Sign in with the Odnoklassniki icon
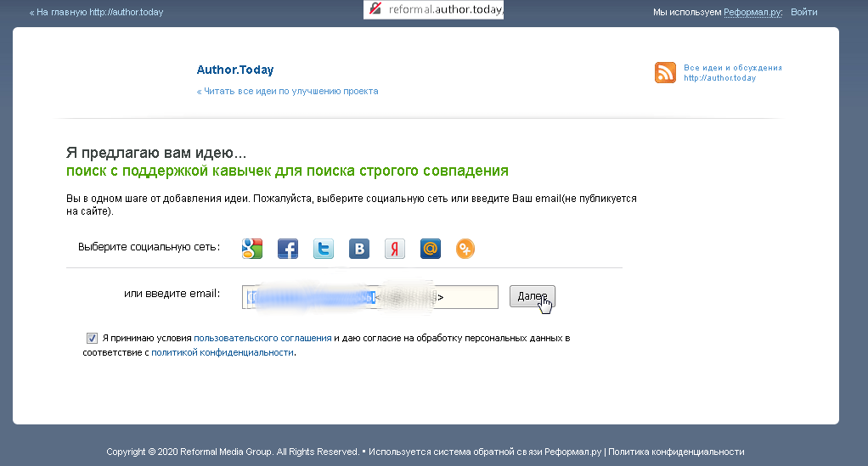868x466 pixels. pos(465,249)
